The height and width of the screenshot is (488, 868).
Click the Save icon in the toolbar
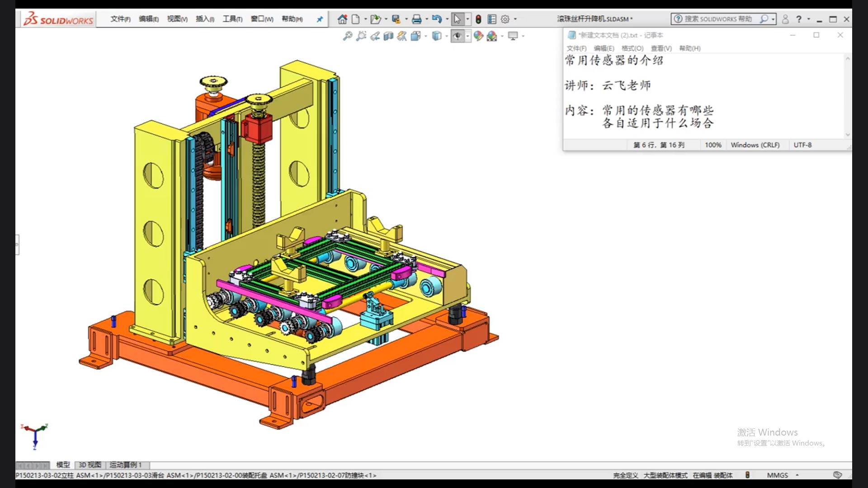(x=396, y=19)
